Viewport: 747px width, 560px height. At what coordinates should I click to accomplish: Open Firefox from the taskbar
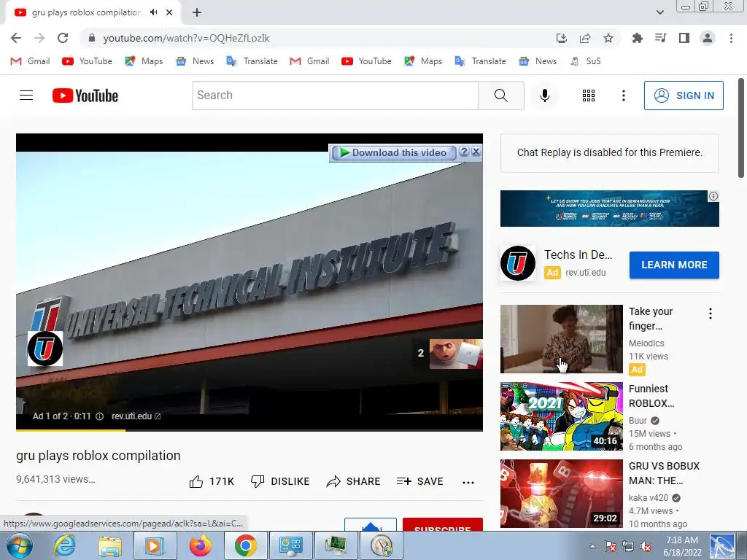tap(200, 545)
